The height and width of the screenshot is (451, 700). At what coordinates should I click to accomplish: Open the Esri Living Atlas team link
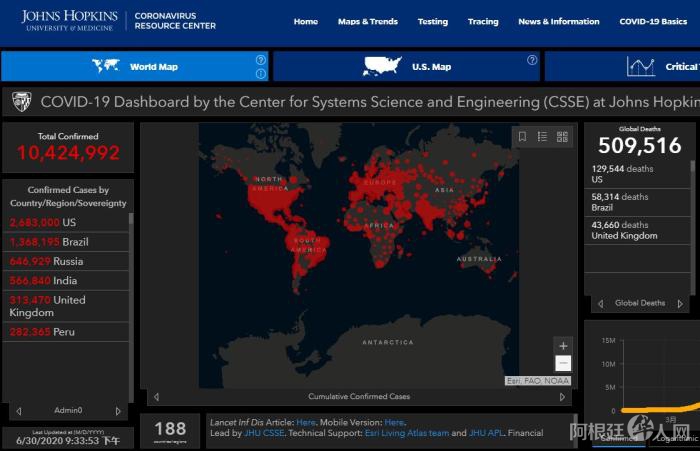click(x=411, y=433)
